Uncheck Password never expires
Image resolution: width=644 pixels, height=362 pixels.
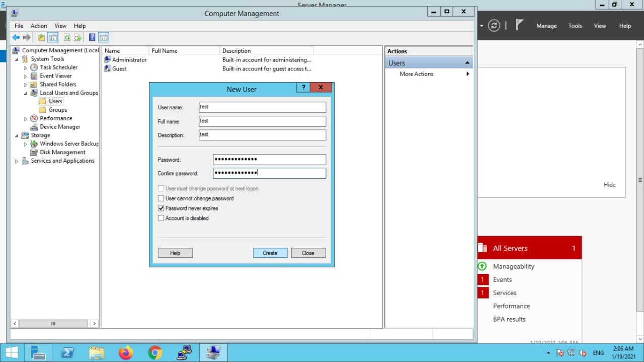(x=161, y=208)
